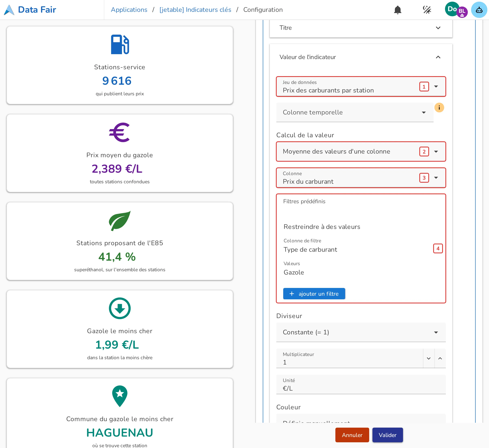Click the Unité field containing €/L

click(361, 384)
